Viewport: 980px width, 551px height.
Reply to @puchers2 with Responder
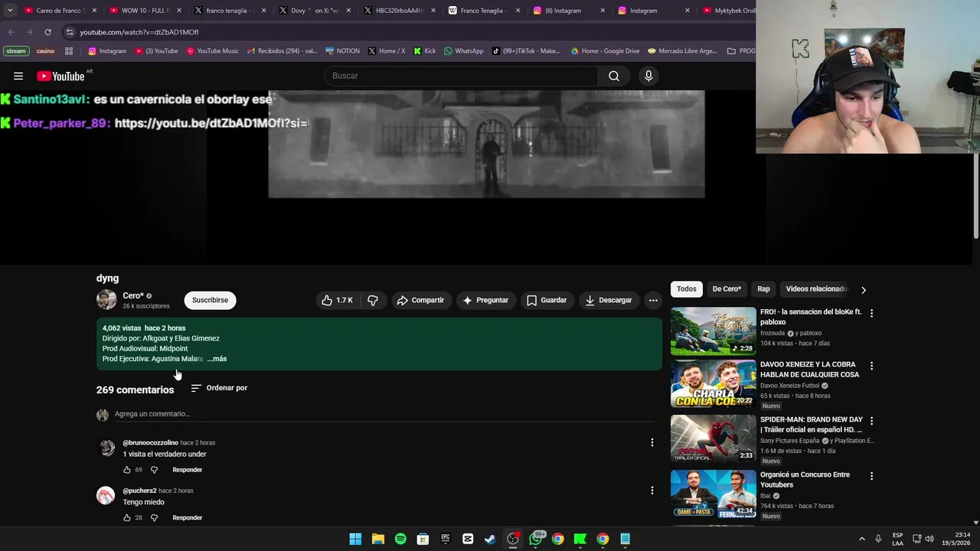point(188,518)
